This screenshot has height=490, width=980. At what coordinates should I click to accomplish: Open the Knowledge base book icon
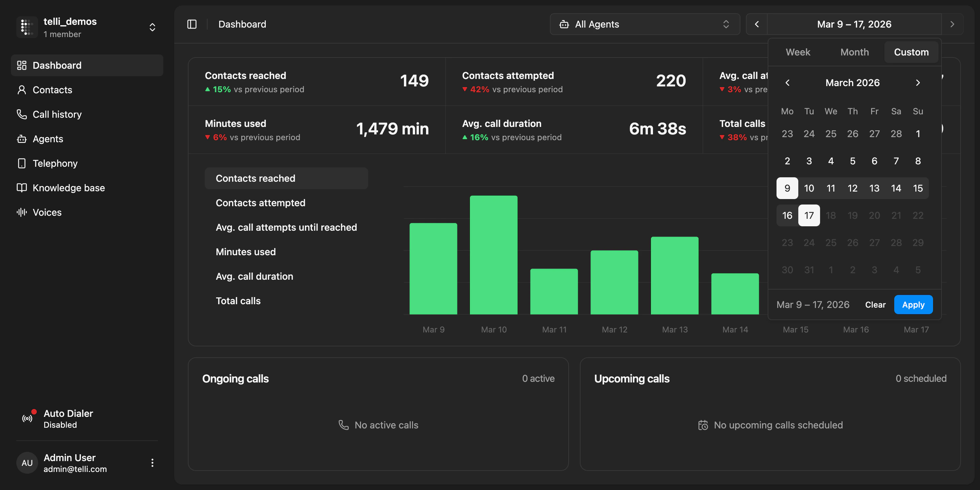point(22,187)
